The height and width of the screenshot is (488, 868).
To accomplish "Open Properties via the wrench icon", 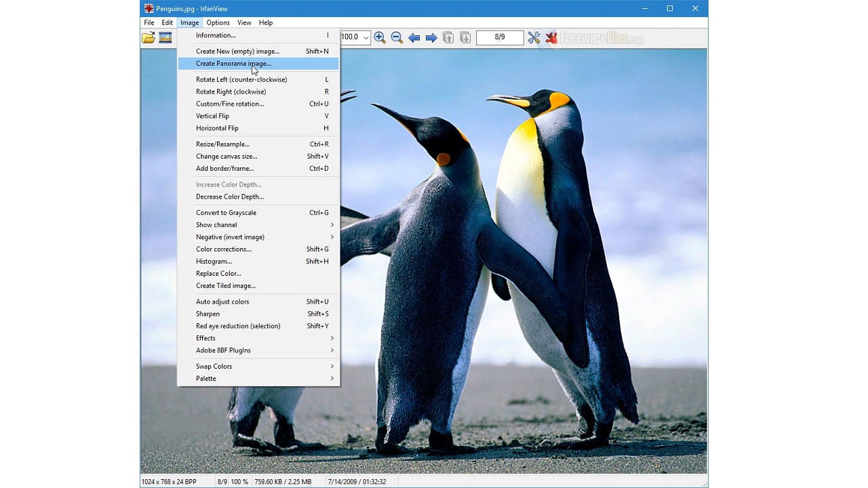I will (x=534, y=37).
